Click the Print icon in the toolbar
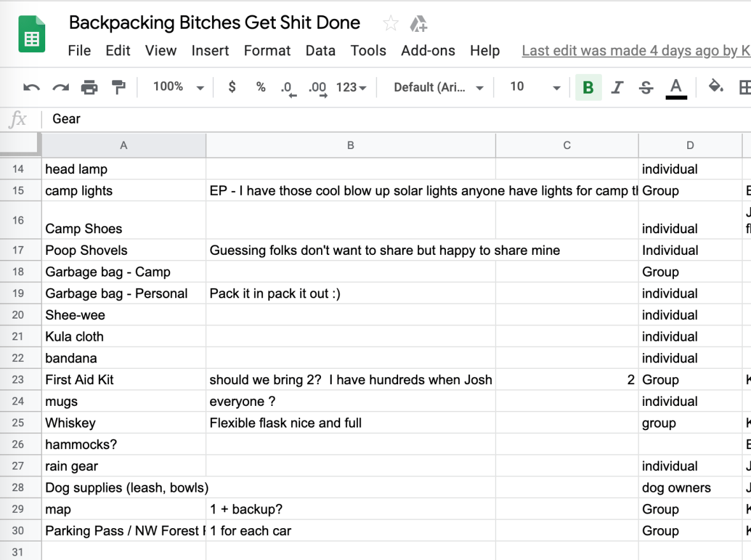The image size is (751, 560). (x=89, y=86)
